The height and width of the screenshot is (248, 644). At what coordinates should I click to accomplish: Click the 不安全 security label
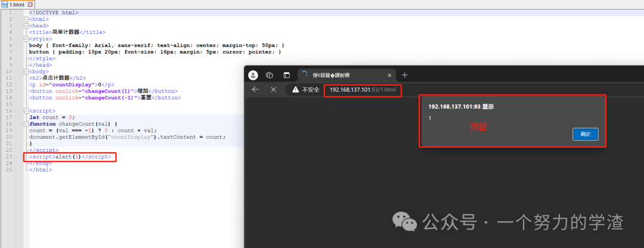click(311, 89)
